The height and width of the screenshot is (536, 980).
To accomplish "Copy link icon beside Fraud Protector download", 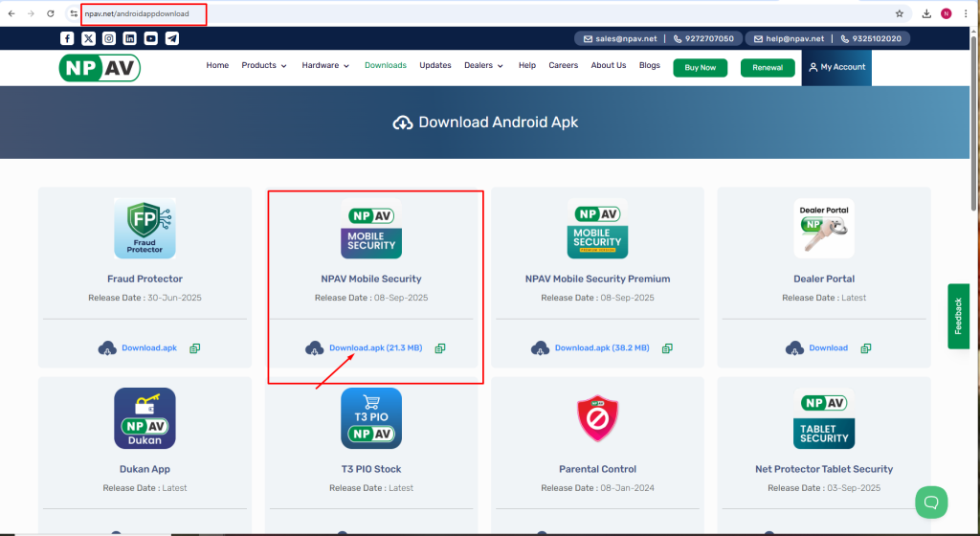I will [195, 348].
